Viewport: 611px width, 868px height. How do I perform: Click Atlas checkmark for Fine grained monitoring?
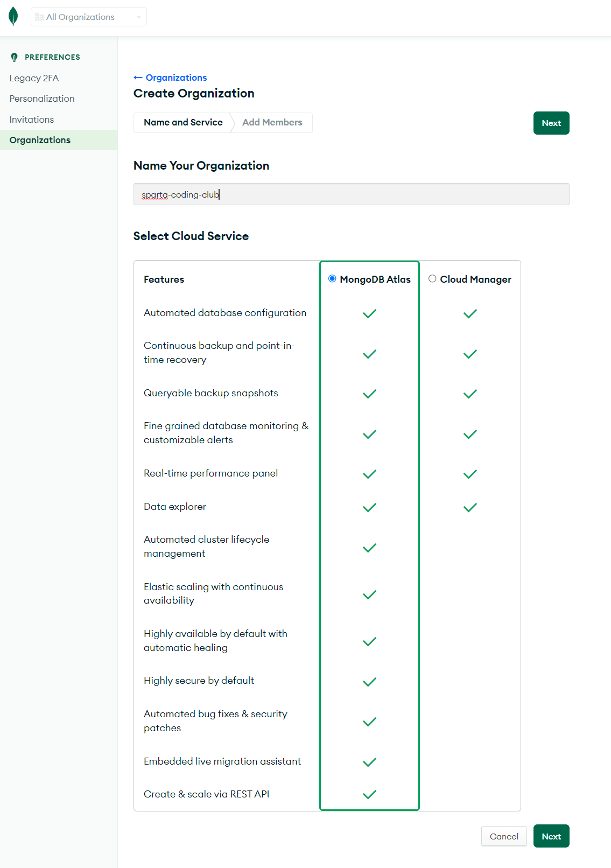coord(369,434)
